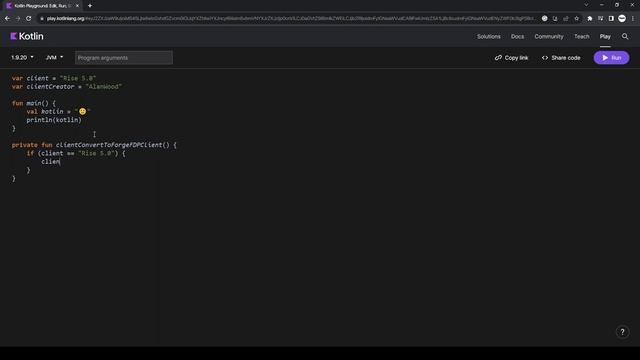Click the code brackets icon in Share code
Image resolution: width=640 pixels, height=360 pixels.
tap(545, 58)
